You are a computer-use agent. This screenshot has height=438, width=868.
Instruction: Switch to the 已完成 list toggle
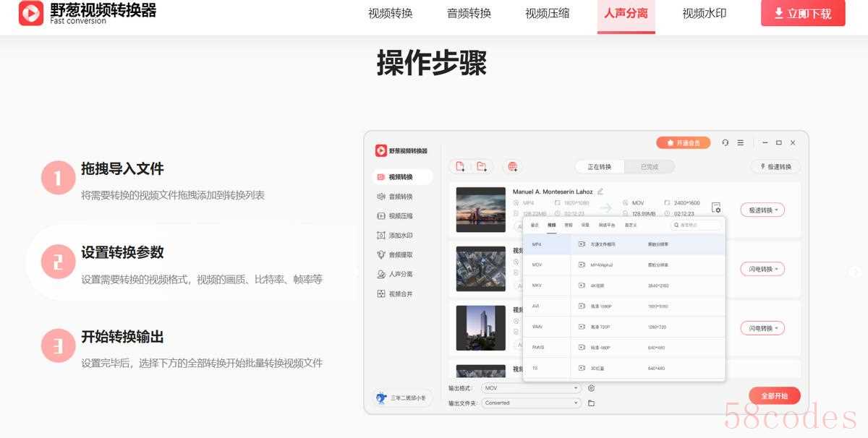pyautogui.click(x=649, y=167)
